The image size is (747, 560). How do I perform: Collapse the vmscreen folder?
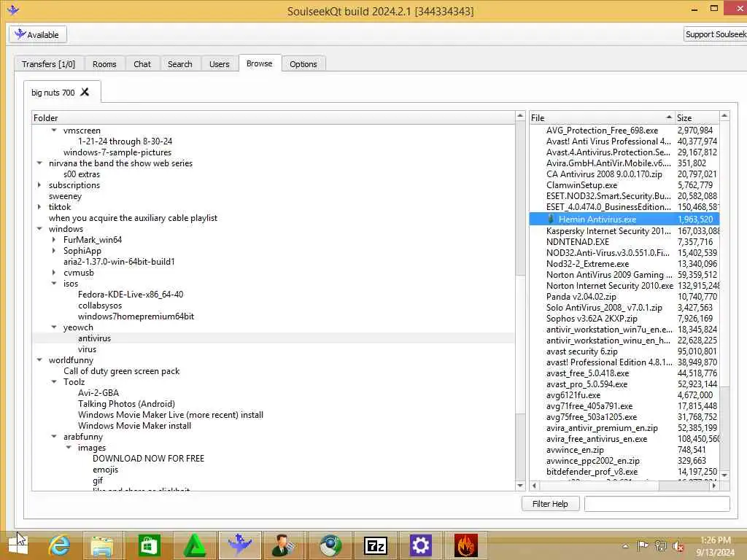tap(54, 130)
